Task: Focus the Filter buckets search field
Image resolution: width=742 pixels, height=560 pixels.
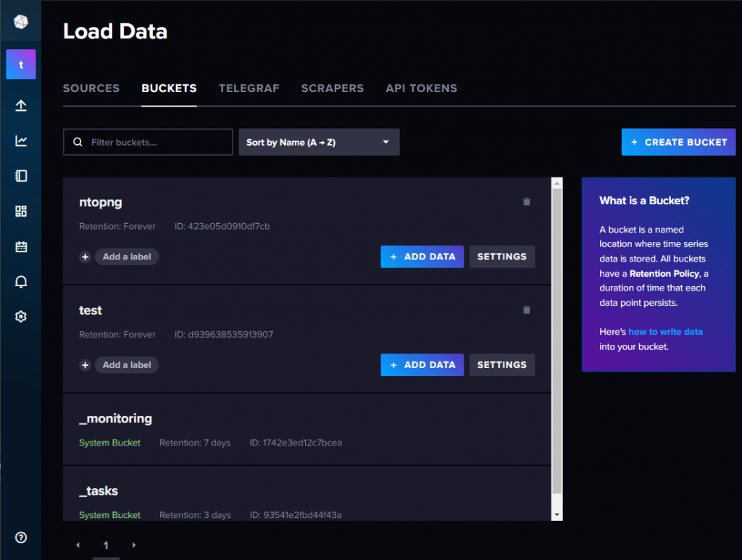Action: click(148, 142)
